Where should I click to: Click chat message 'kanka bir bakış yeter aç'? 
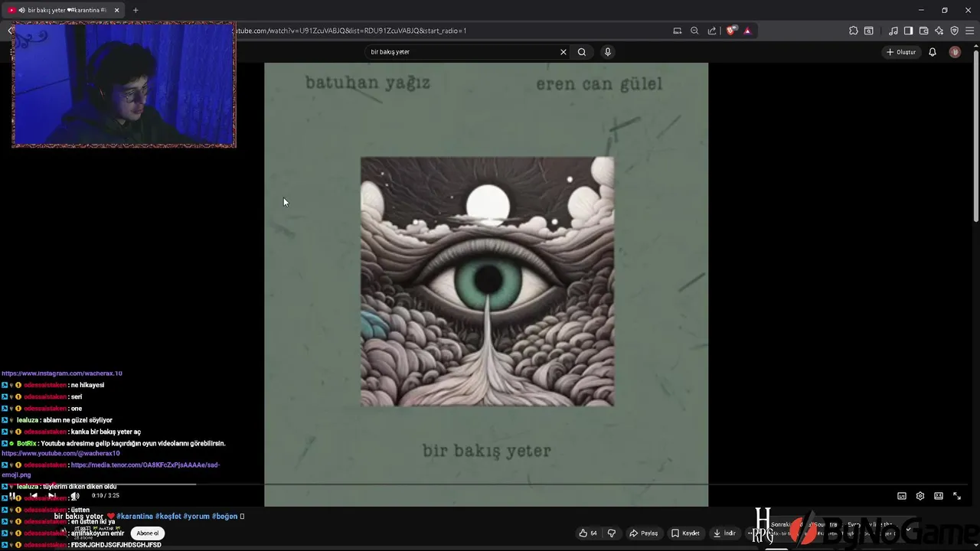(106, 432)
